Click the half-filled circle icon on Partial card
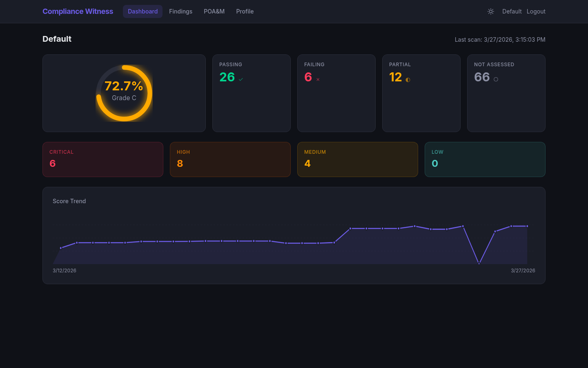The image size is (588, 368). pyautogui.click(x=408, y=80)
